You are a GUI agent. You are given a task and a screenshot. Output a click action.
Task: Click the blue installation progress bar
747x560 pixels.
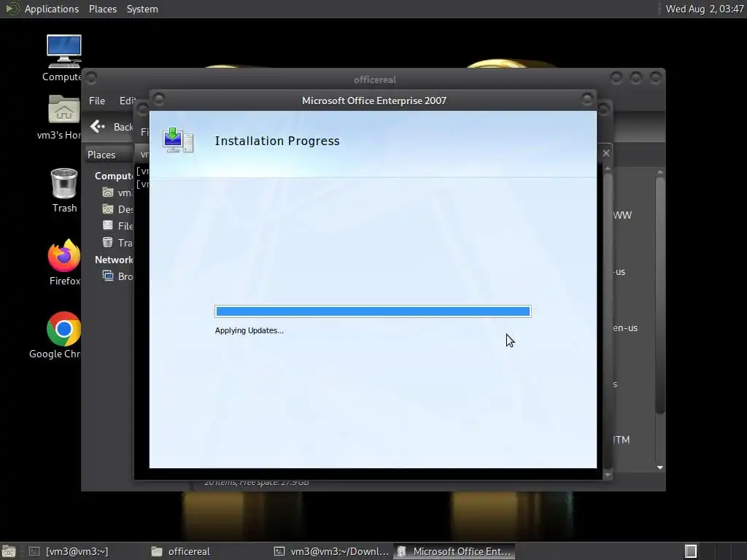coord(373,311)
